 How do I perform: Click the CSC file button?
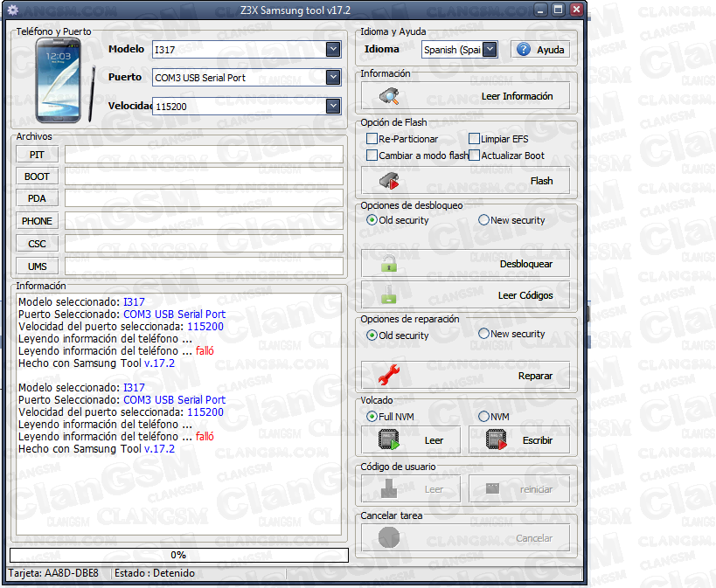[x=37, y=244]
